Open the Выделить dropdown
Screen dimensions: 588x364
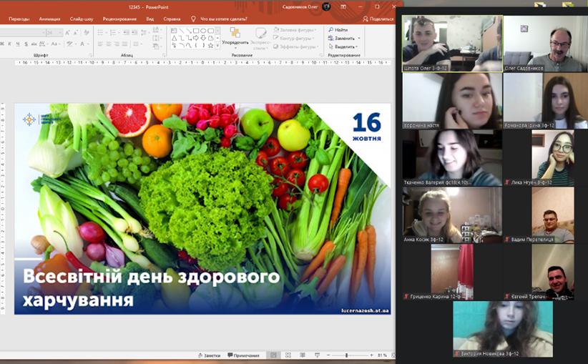pyautogui.click(x=343, y=46)
